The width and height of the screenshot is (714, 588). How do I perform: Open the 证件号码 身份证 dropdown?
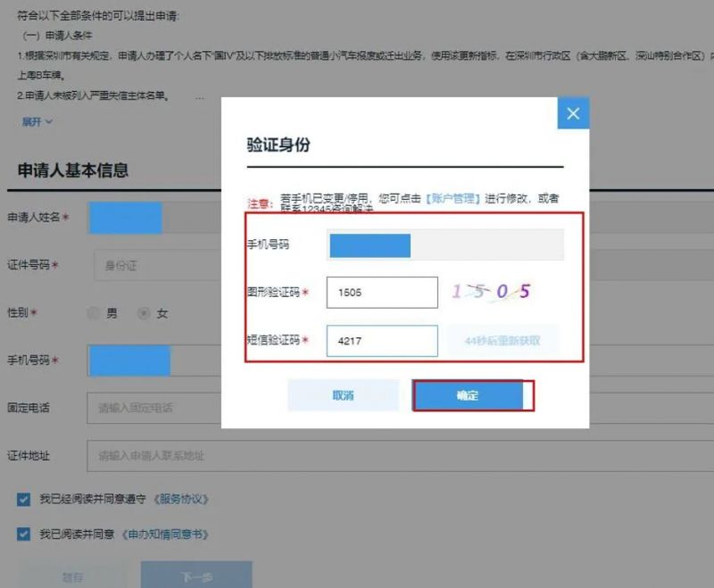click(158, 265)
